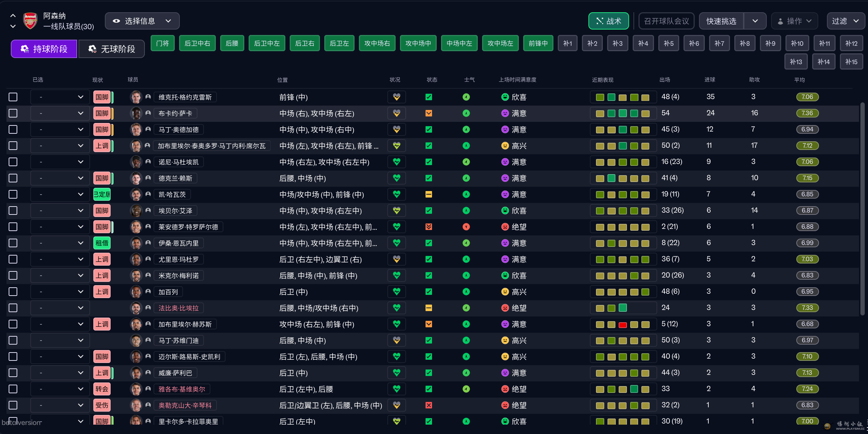Select the 持球阶段 tab

click(44, 49)
